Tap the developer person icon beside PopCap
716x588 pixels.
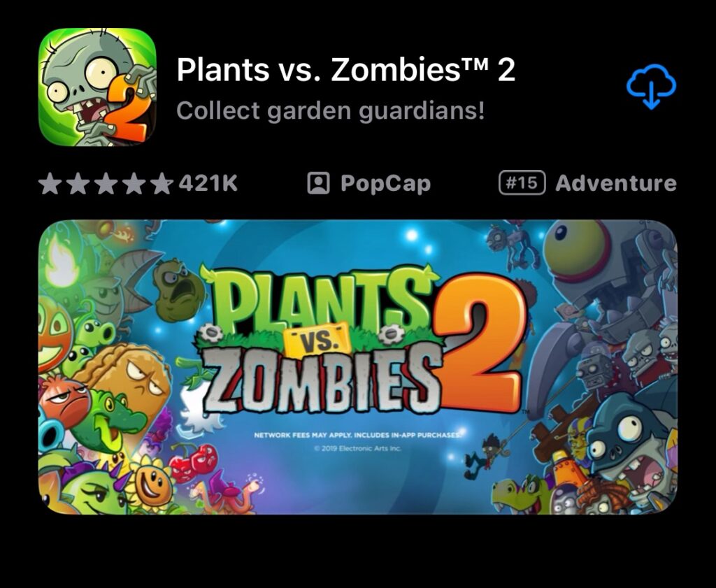pyautogui.click(x=318, y=183)
